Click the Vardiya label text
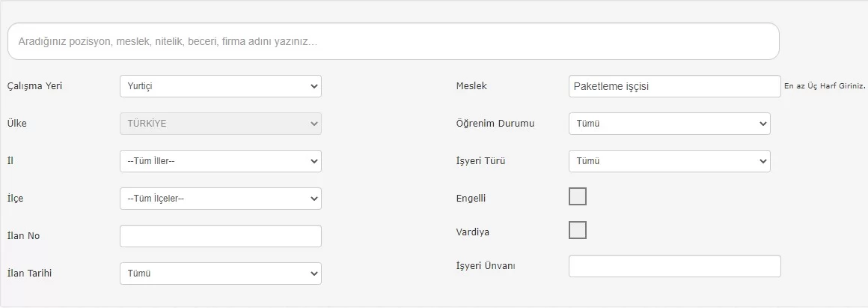 (x=472, y=232)
